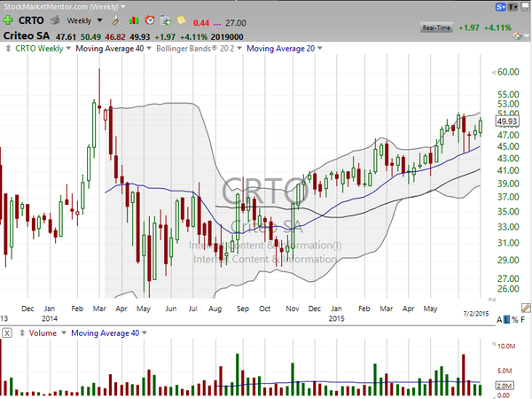Open the wrench and screwdriver chart tools icon
Screen dimensions: 532x399
tap(117, 20)
